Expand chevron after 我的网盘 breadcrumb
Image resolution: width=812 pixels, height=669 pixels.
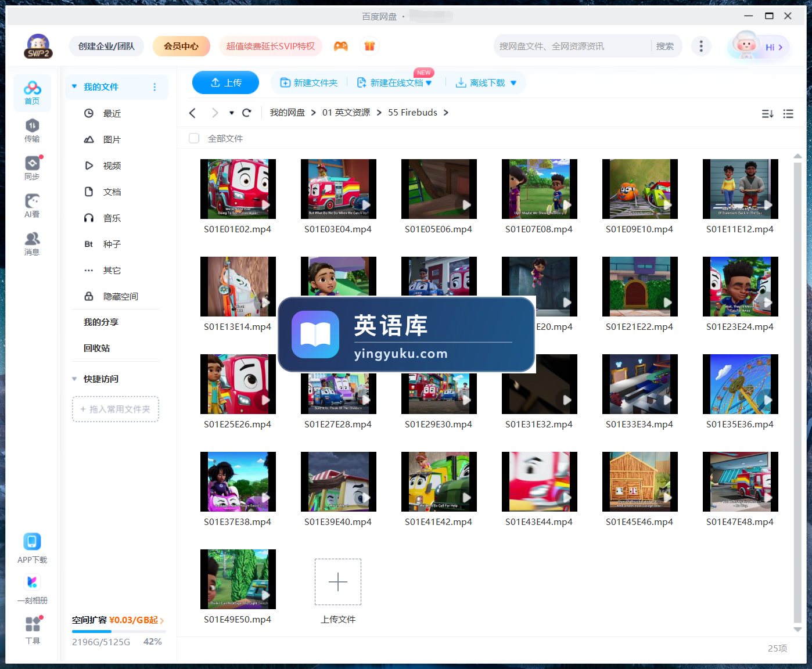coord(314,113)
